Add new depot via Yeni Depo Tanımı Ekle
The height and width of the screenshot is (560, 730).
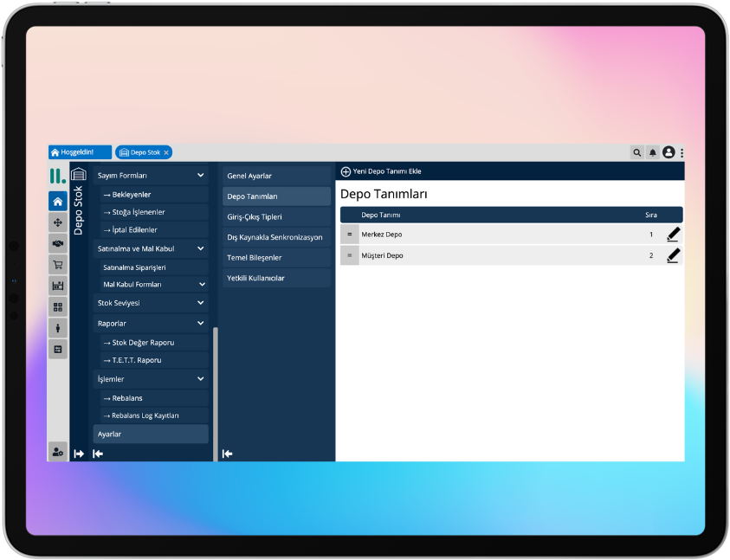(381, 171)
